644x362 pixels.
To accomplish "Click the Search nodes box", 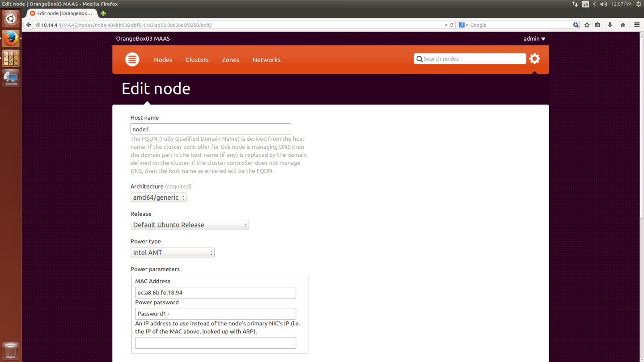I will (x=470, y=59).
